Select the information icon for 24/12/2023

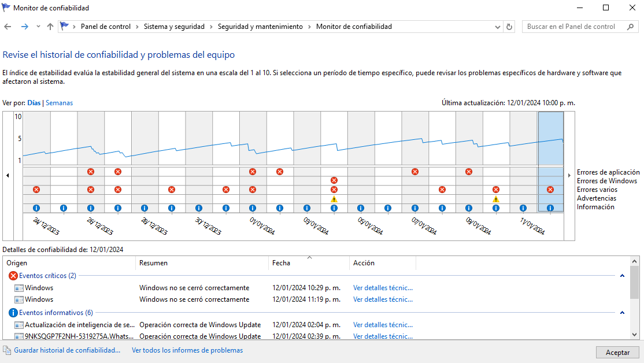point(36,208)
